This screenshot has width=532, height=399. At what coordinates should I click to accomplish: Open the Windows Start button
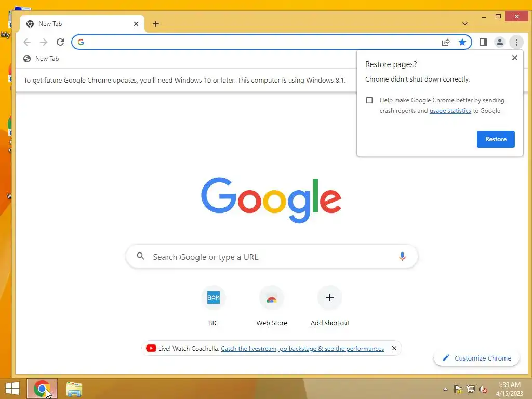pos(12,389)
